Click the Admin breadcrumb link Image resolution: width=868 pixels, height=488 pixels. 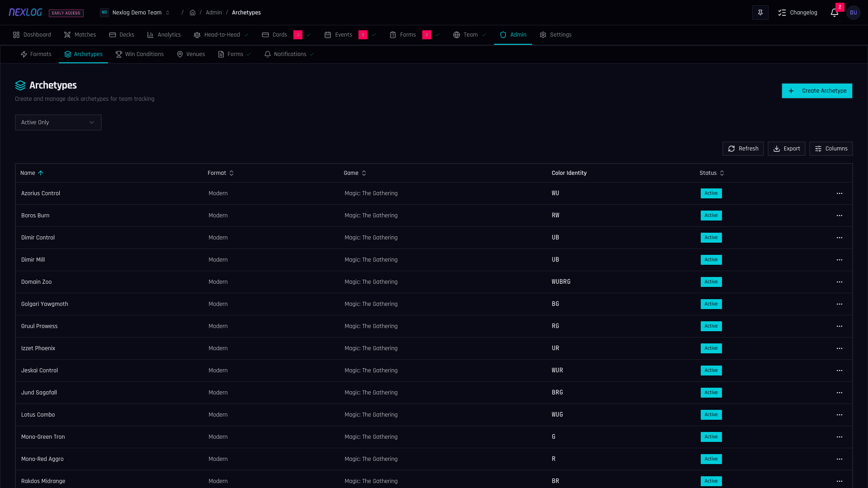click(x=214, y=13)
